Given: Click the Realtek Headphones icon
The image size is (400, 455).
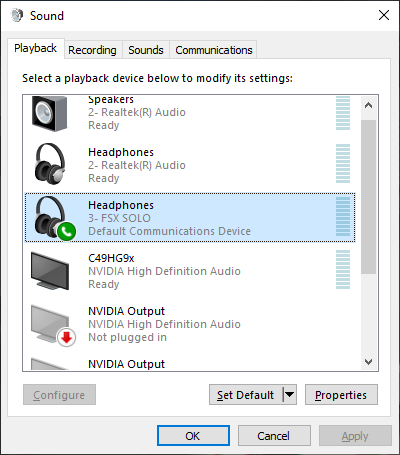Looking at the screenshot, I should [50, 164].
